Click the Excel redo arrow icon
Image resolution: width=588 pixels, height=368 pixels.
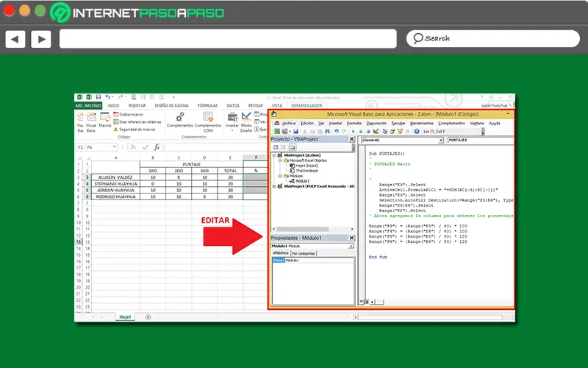tap(121, 97)
